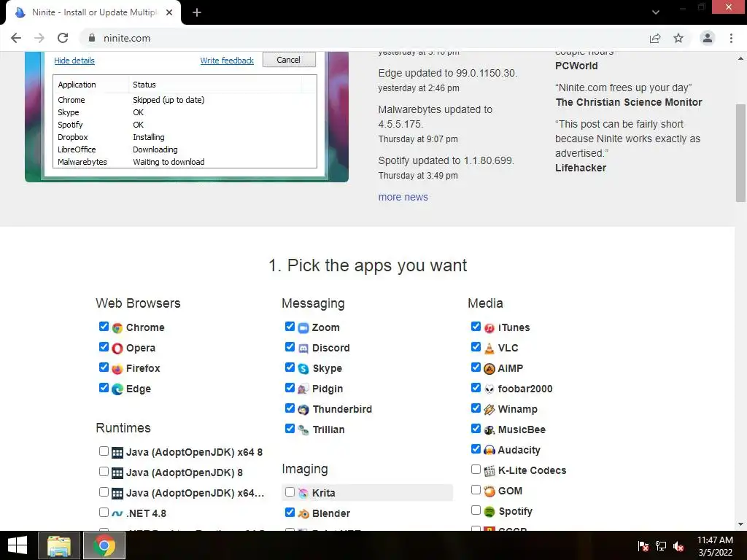
Task: Click the .NET 4.8 icon
Action: click(117, 514)
